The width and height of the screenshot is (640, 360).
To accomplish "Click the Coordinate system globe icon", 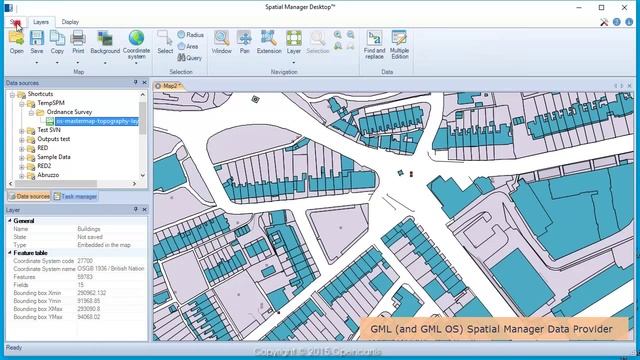I will tap(136, 38).
